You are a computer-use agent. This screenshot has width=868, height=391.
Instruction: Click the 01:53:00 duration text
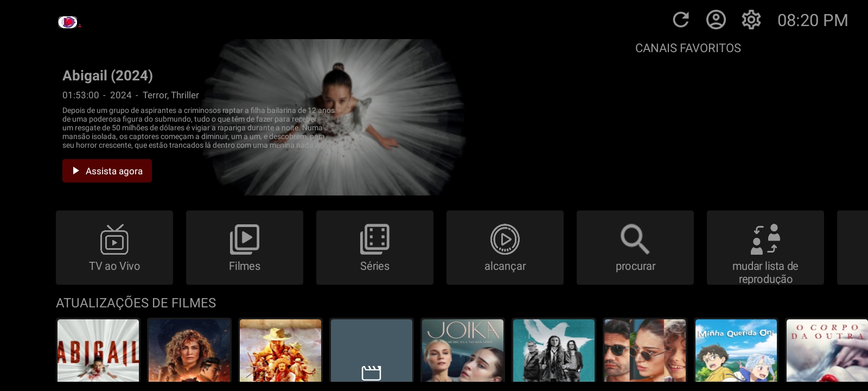pos(81,95)
